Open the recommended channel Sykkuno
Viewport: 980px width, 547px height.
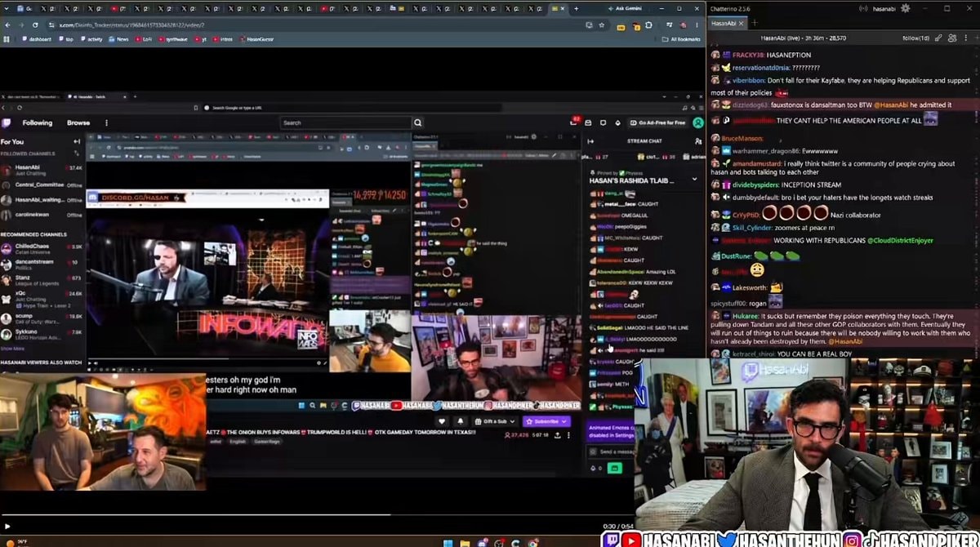tap(42, 334)
